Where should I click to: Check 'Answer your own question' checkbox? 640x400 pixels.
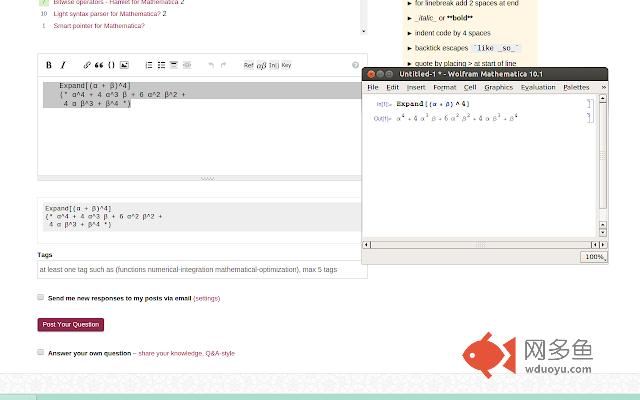[x=40, y=352]
